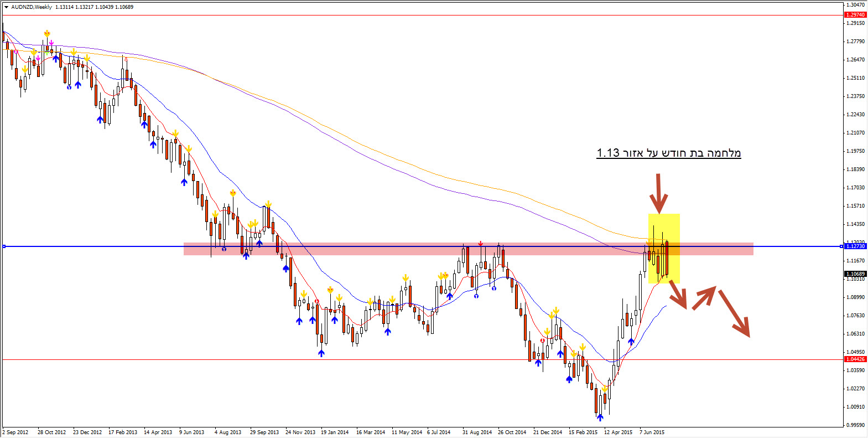Image resolution: width=868 pixels, height=438 pixels.
Task: Click the 4 Aug 2013 date label
Action: 228,432
